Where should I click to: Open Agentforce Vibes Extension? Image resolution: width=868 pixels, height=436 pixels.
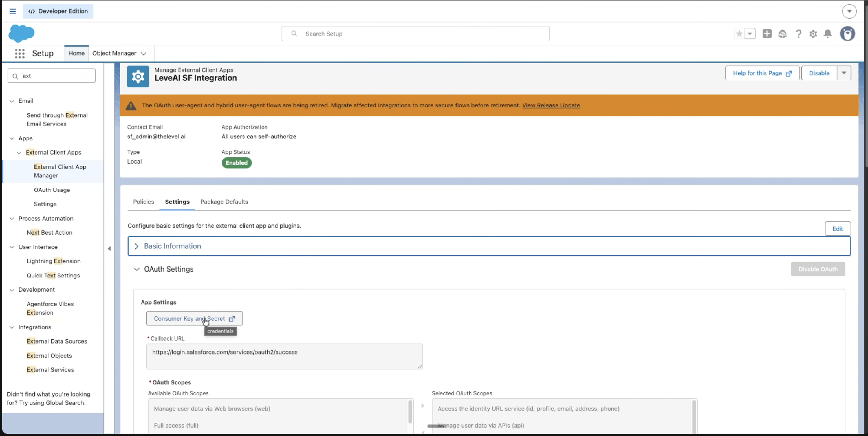(x=50, y=308)
